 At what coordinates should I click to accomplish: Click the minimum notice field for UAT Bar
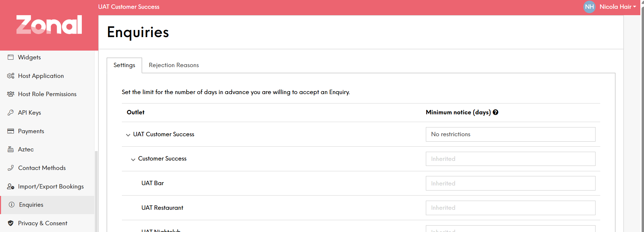[510, 183]
